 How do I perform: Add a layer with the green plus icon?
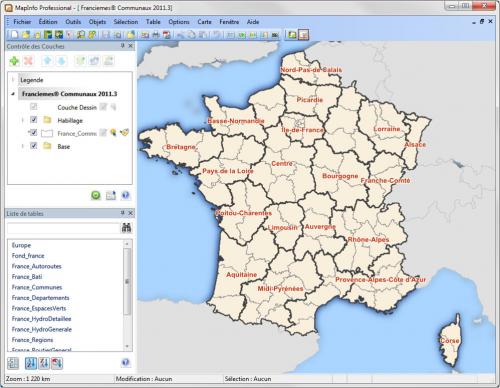(x=14, y=61)
